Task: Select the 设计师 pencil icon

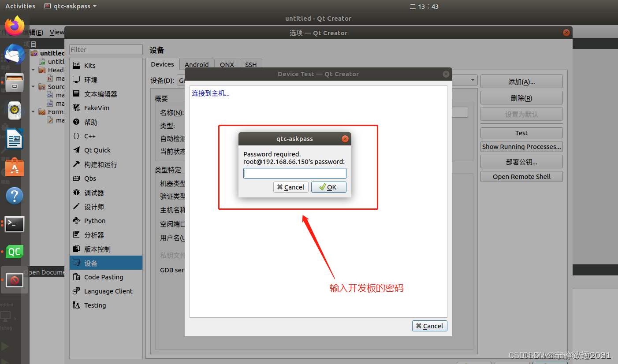Action: point(76,207)
